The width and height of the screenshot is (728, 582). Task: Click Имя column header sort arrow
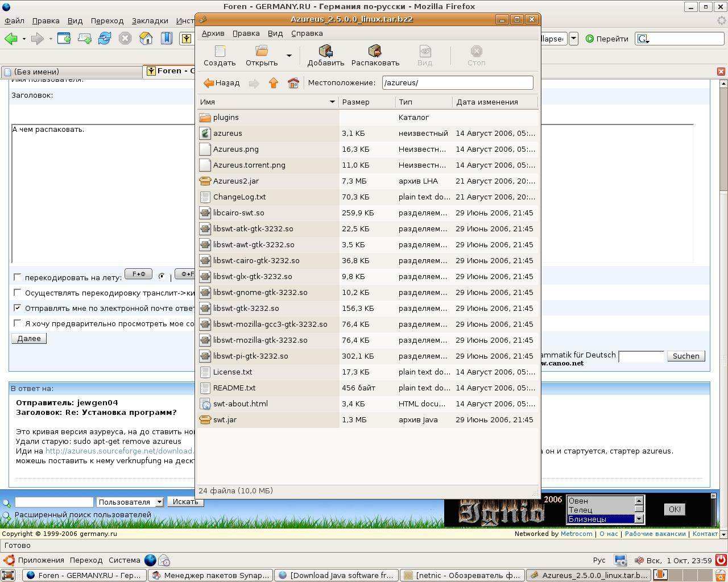tap(332, 102)
